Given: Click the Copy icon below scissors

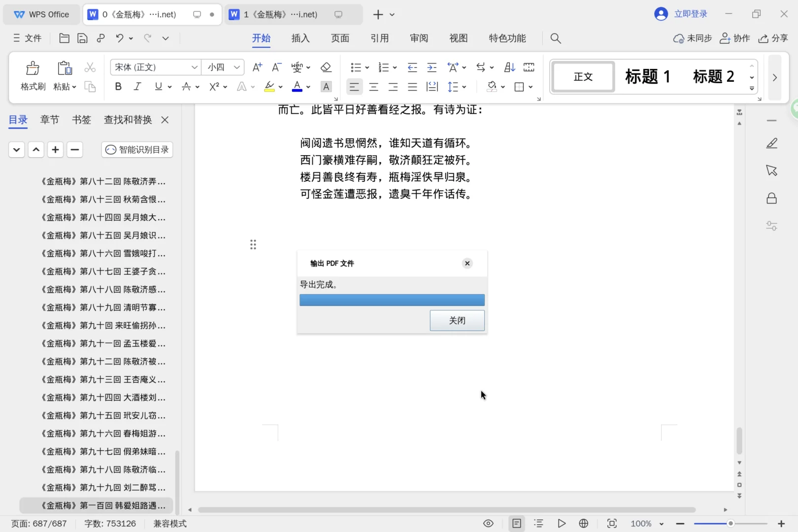Looking at the screenshot, I should pos(90,87).
